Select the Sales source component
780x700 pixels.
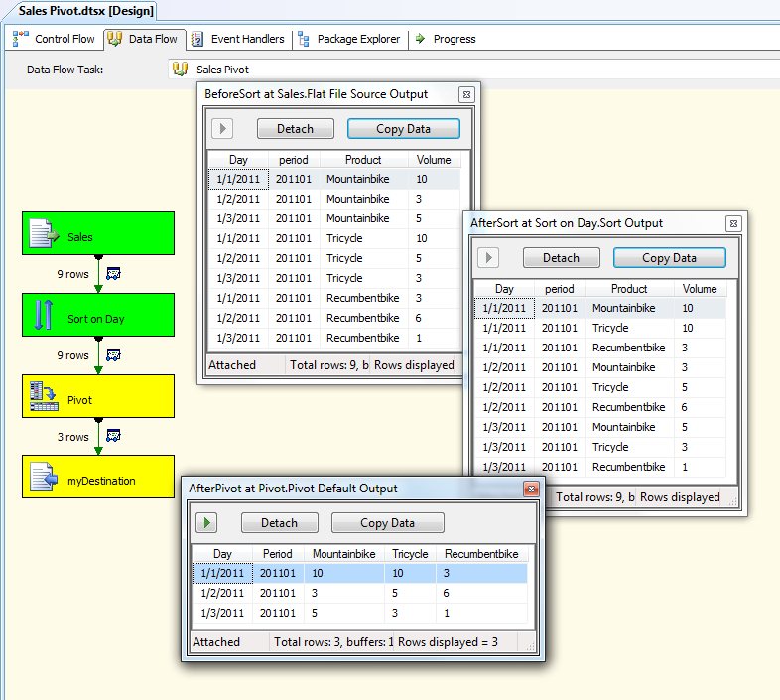(x=98, y=233)
